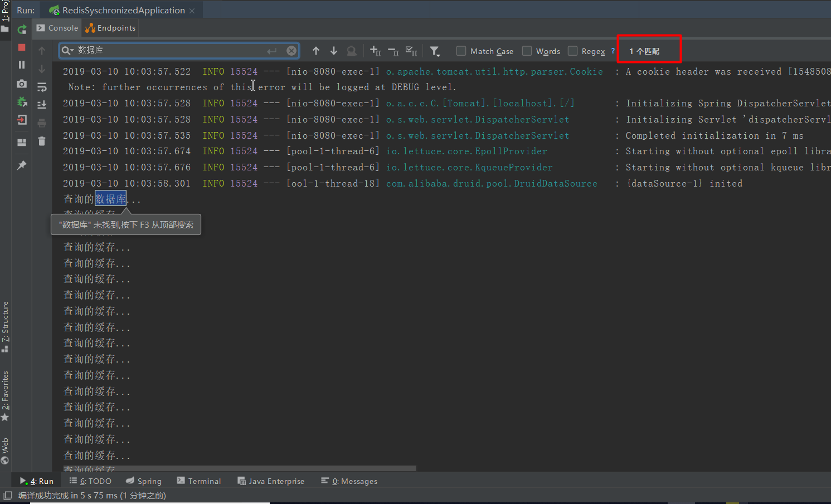Image resolution: width=831 pixels, height=504 pixels.
Task: Open the Spring tool window
Action: pyautogui.click(x=144, y=481)
